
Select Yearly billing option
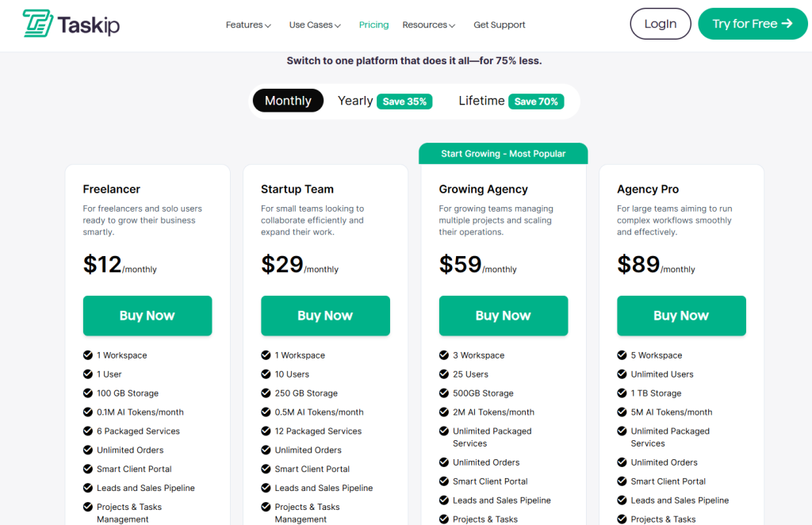point(355,101)
